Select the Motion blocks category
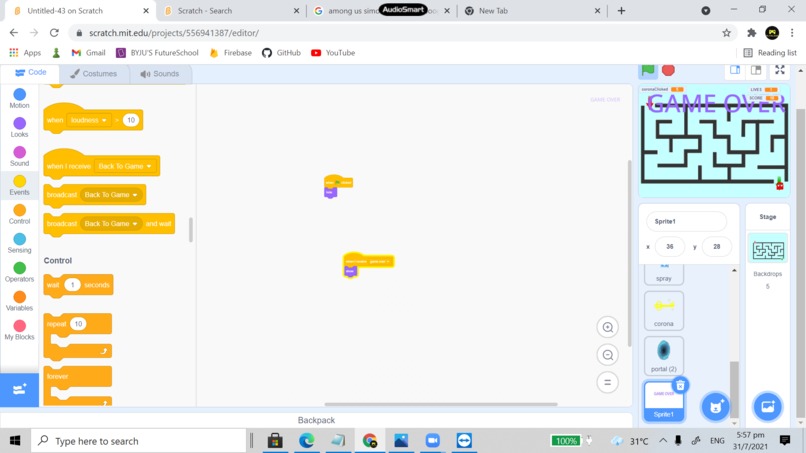 tap(19, 98)
